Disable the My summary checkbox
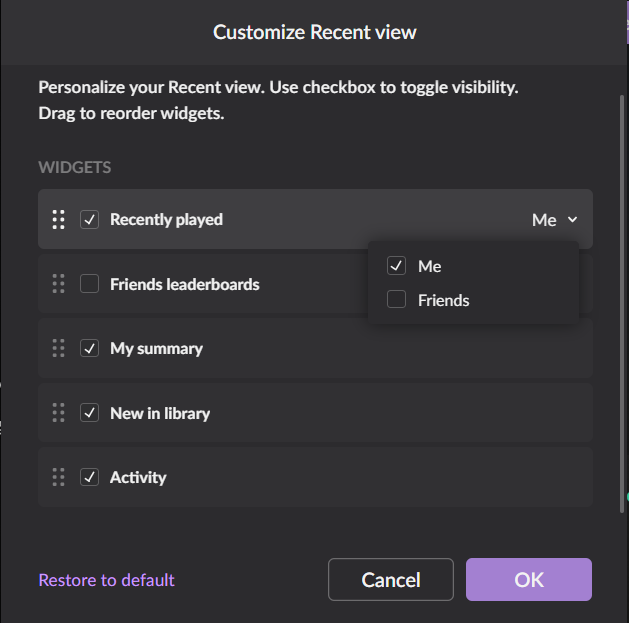This screenshot has height=623, width=629. tap(89, 348)
